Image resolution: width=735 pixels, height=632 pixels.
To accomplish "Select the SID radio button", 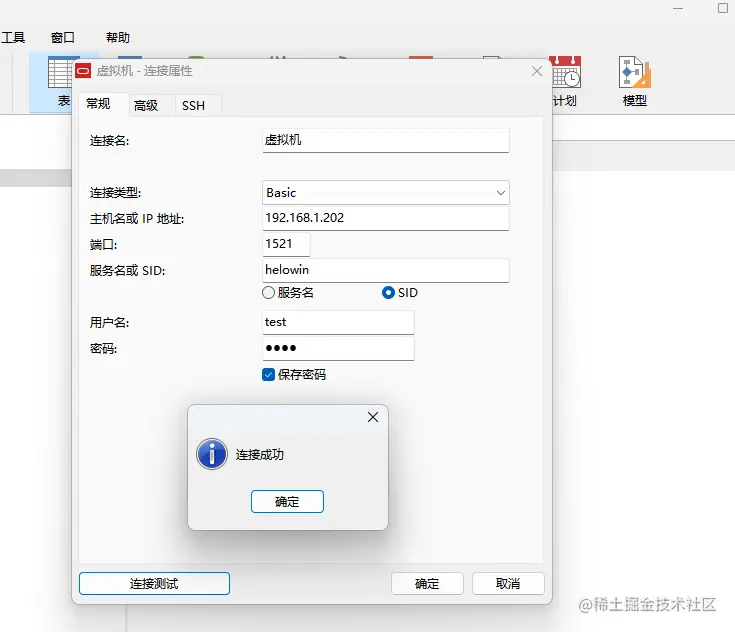I will coord(388,293).
